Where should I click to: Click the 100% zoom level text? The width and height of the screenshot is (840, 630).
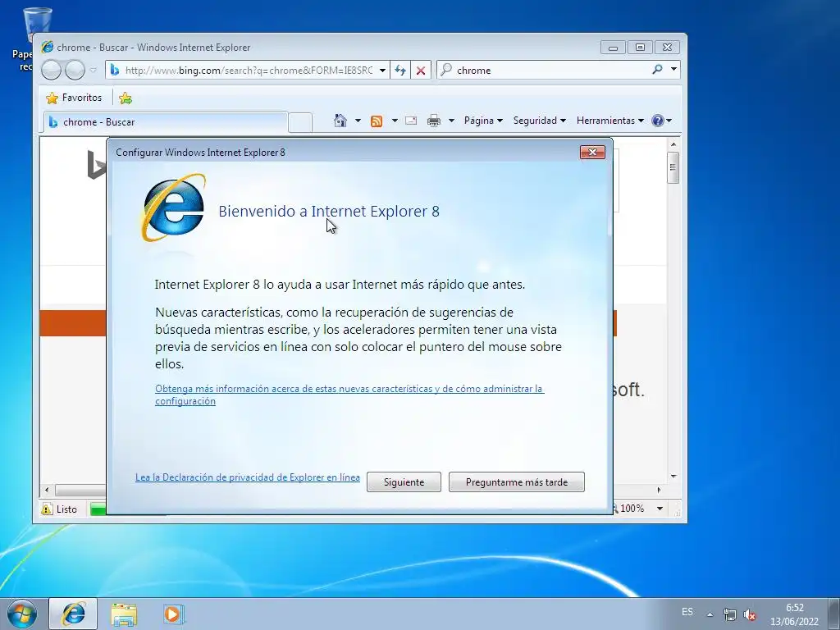(632, 509)
